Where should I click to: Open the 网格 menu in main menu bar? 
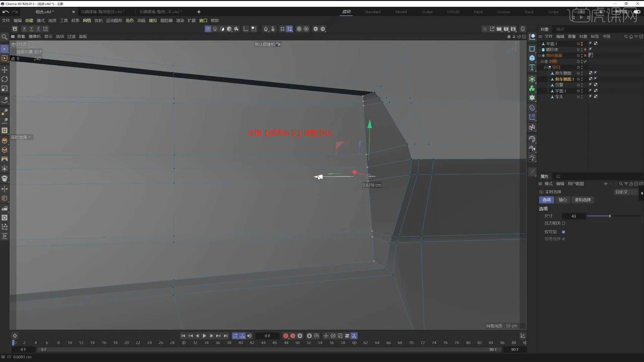[87, 20]
